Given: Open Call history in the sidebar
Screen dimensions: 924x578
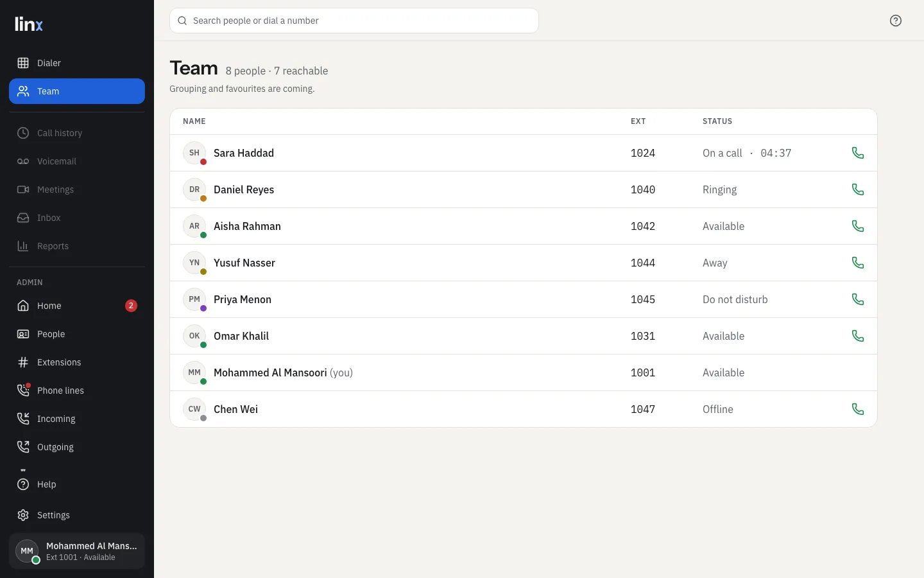Looking at the screenshot, I should tap(77, 133).
